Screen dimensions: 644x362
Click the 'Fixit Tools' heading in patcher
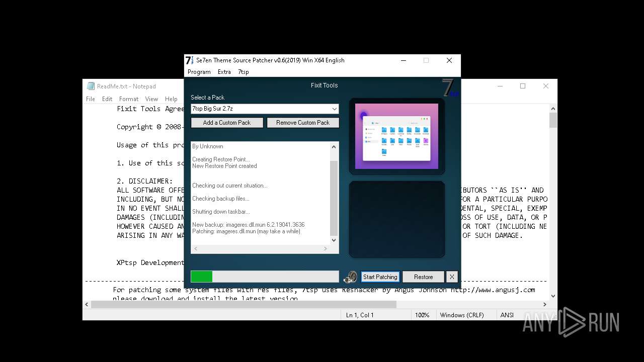tap(324, 85)
